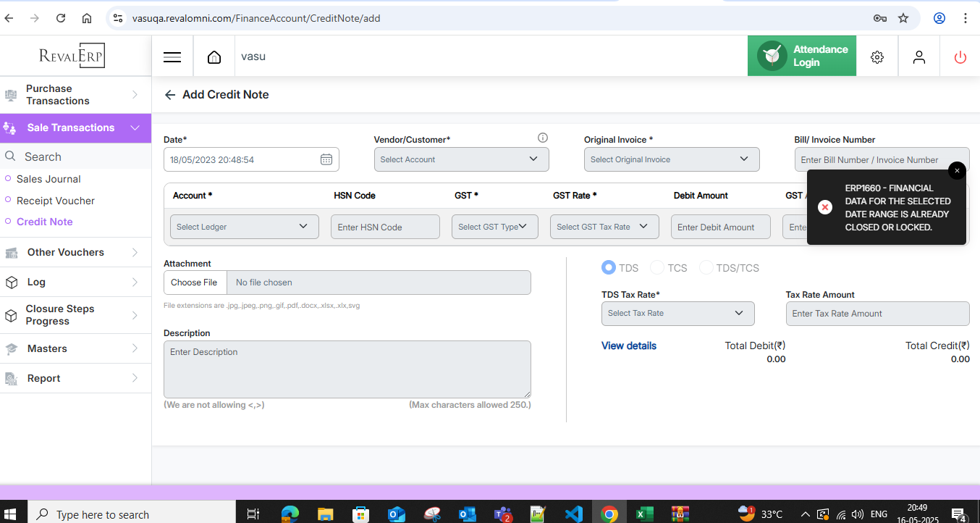Click the back arrow beside Add Credit Note

click(x=170, y=95)
